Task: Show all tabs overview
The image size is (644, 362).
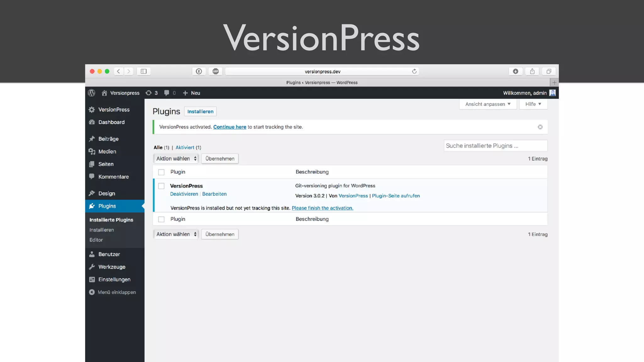Action: [549, 71]
